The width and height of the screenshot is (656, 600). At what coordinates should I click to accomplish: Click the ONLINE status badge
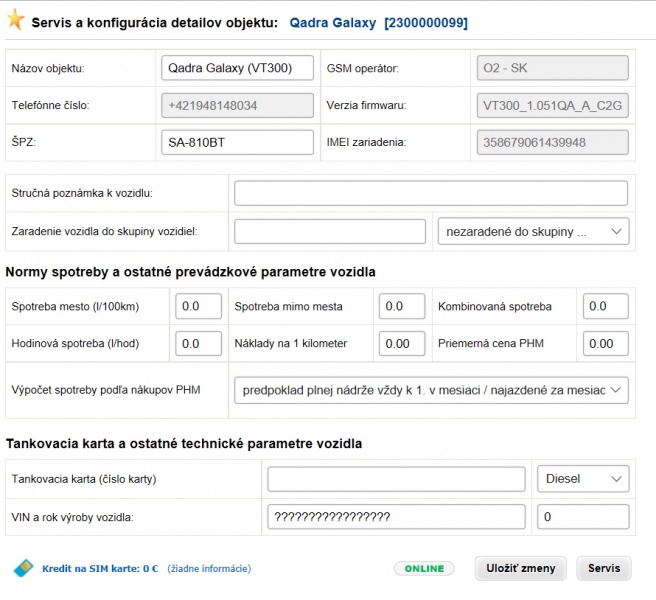pyautogui.click(x=424, y=569)
